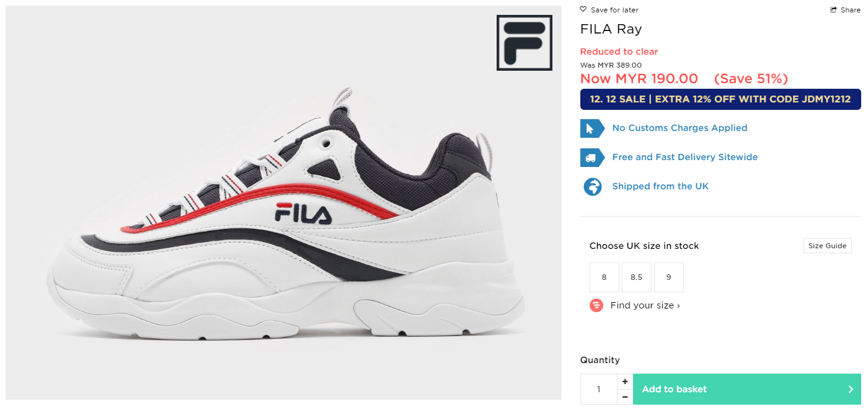This screenshot has width=868, height=409.
Task: Click the FILA brand logo badge
Action: click(525, 43)
